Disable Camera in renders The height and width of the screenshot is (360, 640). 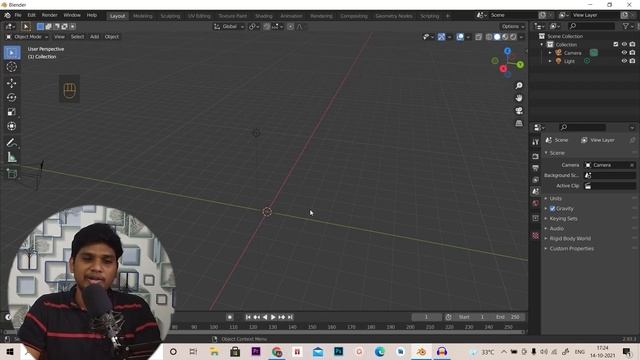tap(632, 53)
